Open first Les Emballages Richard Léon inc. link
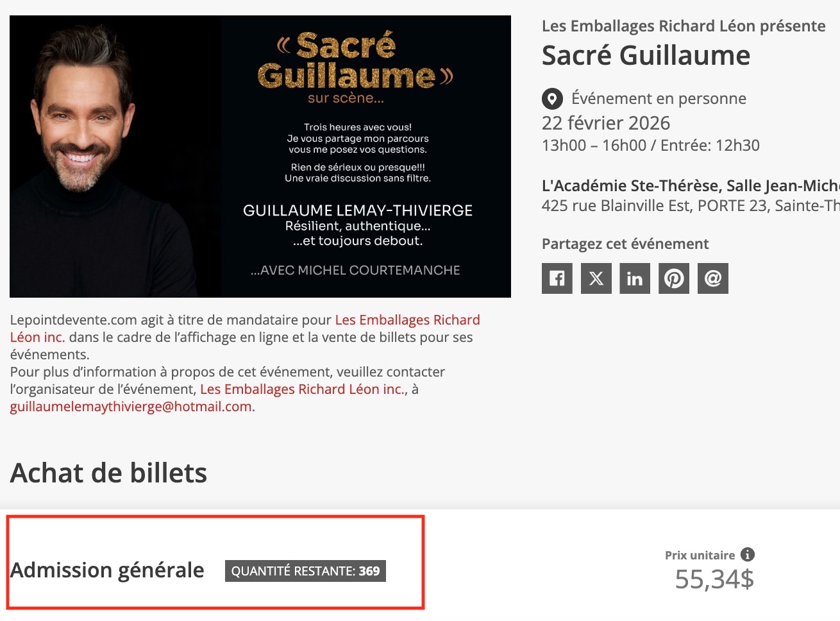This screenshot has height=621, width=840. click(x=245, y=328)
